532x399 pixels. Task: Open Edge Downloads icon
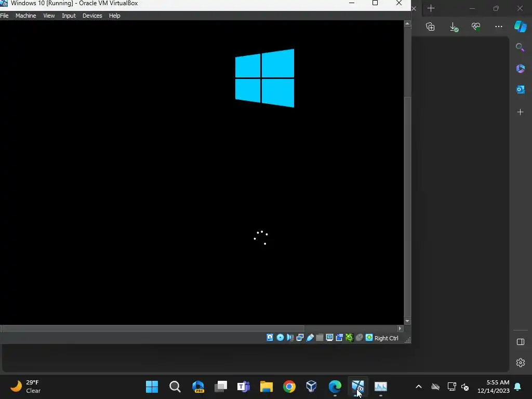point(454,27)
